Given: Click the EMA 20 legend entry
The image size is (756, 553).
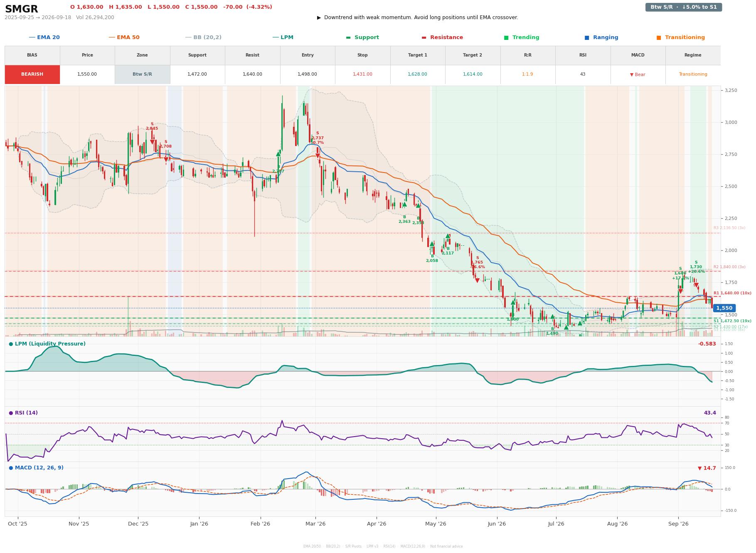Looking at the screenshot, I should (x=44, y=37).
